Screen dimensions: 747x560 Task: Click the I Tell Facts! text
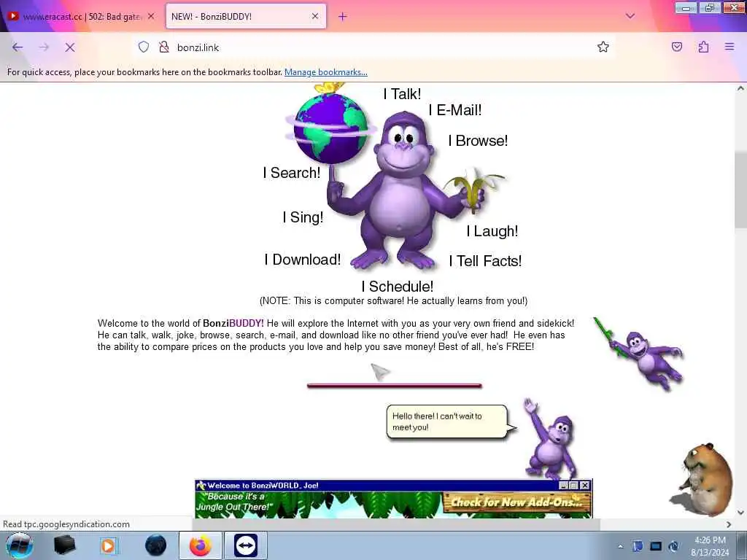click(x=485, y=261)
